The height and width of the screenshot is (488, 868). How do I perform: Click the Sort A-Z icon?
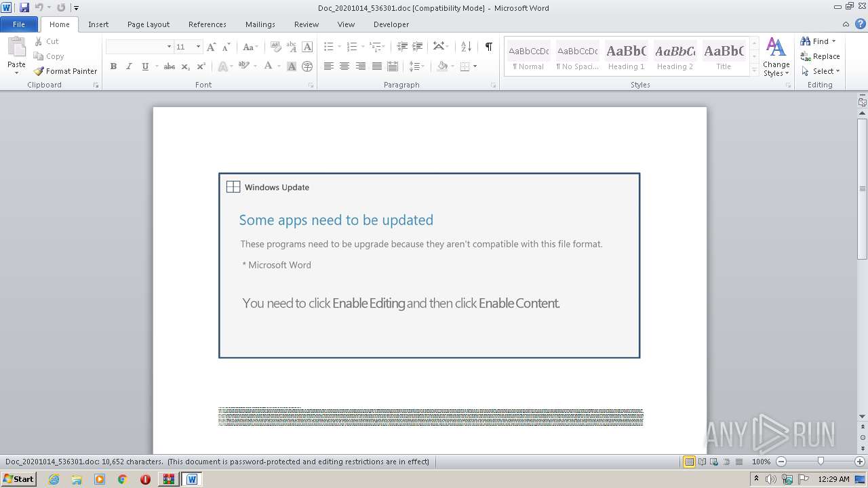coord(466,47)
